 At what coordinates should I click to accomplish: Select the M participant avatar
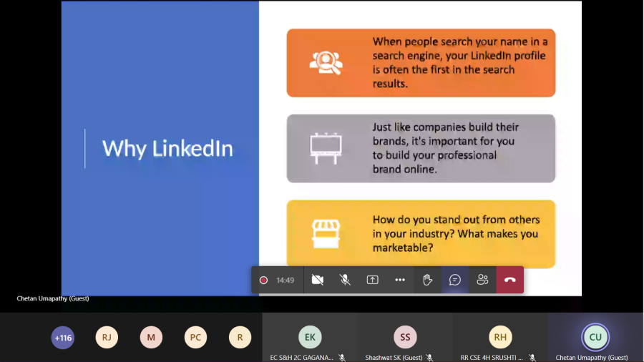pos(151,337)
